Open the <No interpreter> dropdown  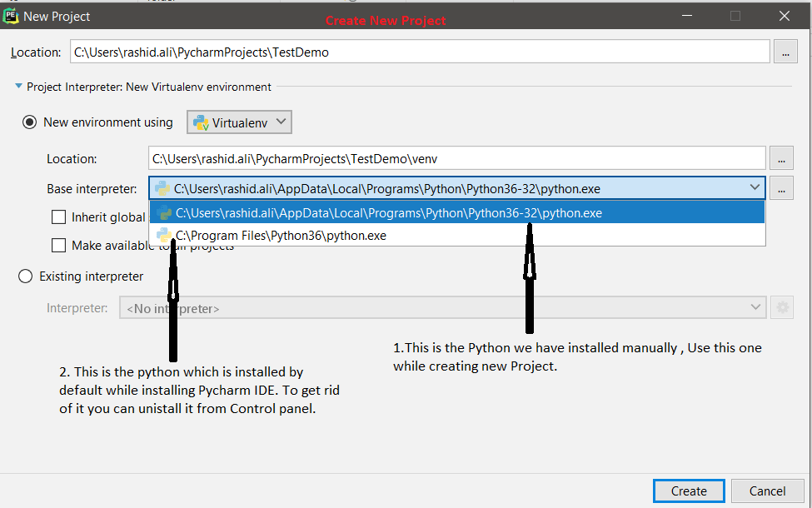pyautogui.click(x=443, y=307)
